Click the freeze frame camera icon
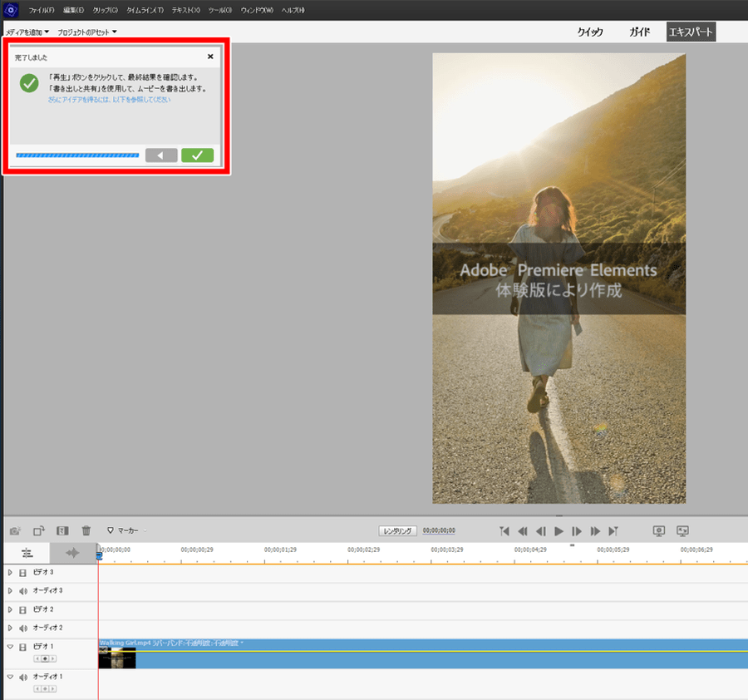748x700 pixels. tap(15, 530)
